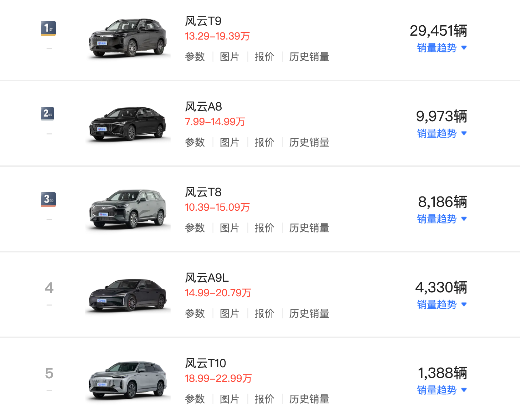Open the 风云A8 sedan image

click(x=128, y=123)
